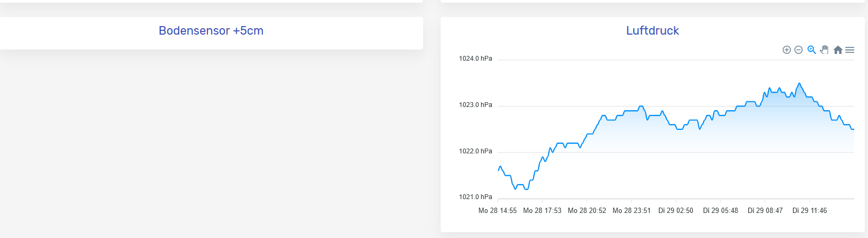Select the Di 29 05:48 time label

[721, 211]
